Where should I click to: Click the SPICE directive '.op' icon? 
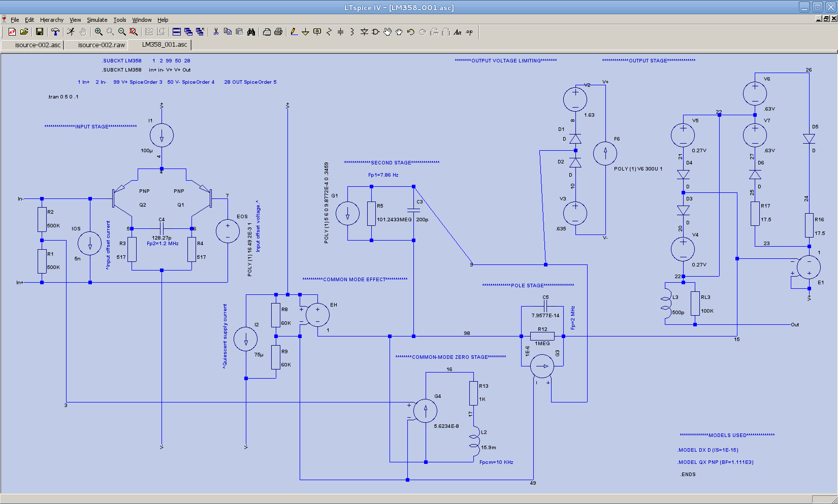point(469,31)
